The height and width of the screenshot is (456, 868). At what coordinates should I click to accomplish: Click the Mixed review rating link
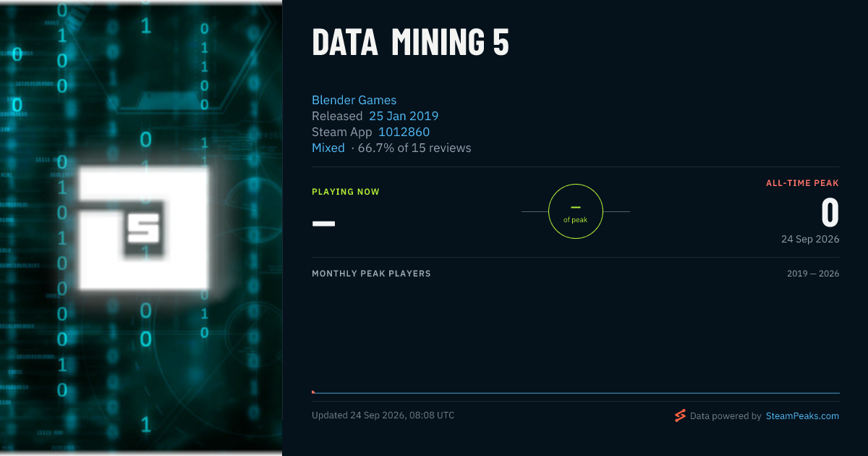click(328, 148)
